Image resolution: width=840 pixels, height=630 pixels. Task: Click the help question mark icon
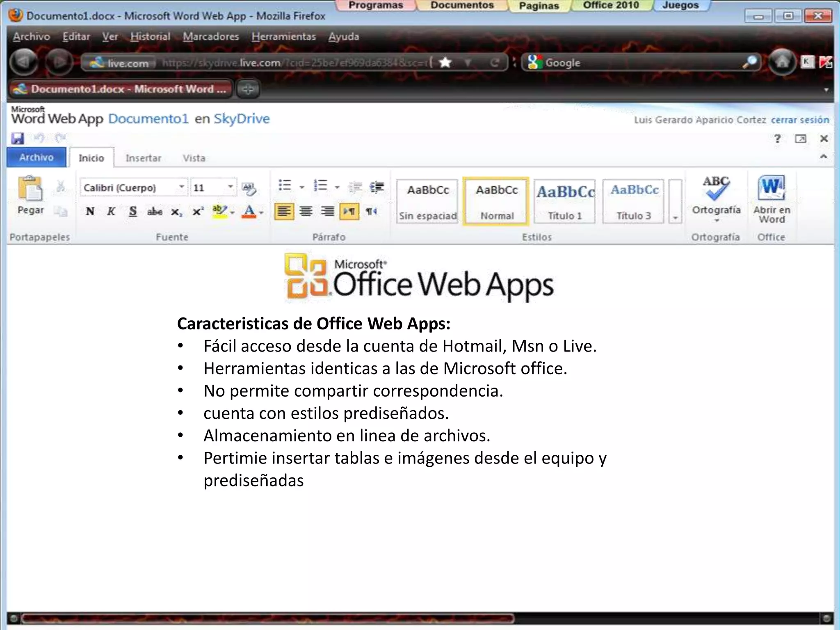click(777, 139)
